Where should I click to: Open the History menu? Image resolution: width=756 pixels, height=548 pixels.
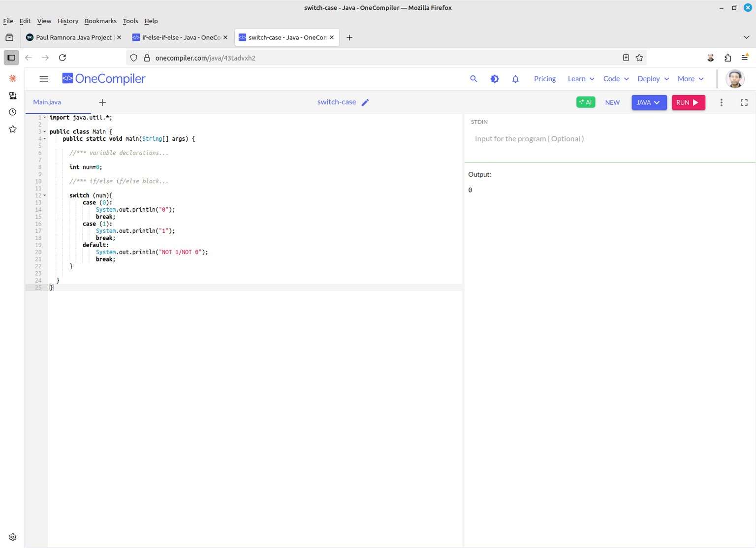click(68, 21)
